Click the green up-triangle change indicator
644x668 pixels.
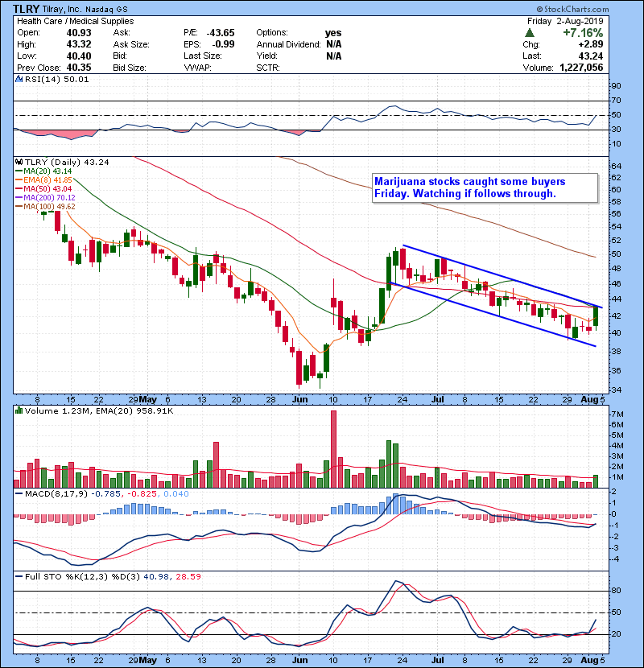tap(530, 33)
